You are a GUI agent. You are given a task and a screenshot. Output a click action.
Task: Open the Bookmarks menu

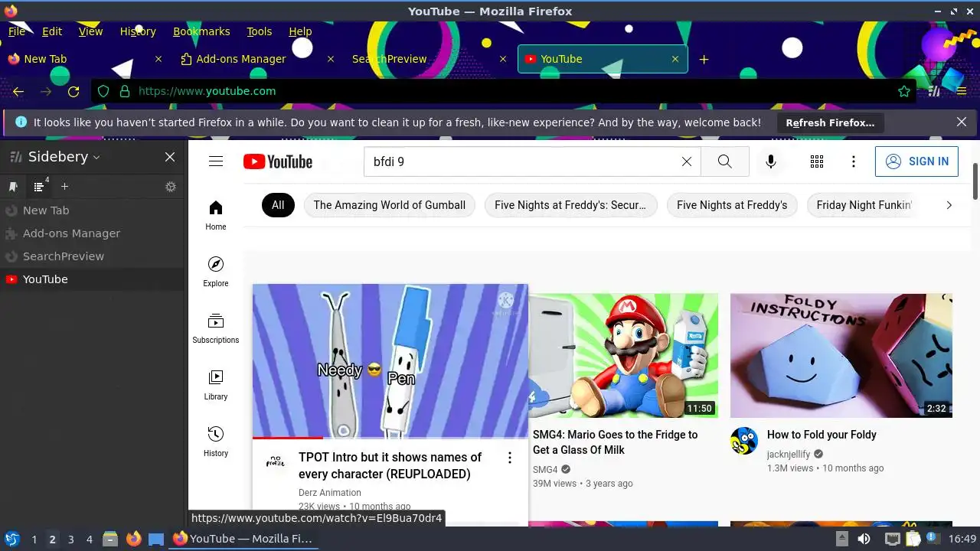(x=201, y=31)
